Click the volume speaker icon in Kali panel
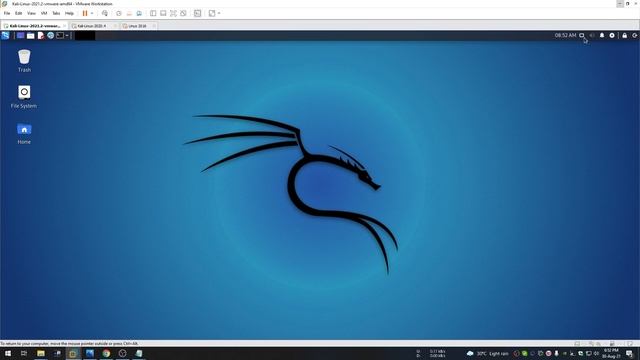Screen dimensions: 640x360 pos(592,36)
